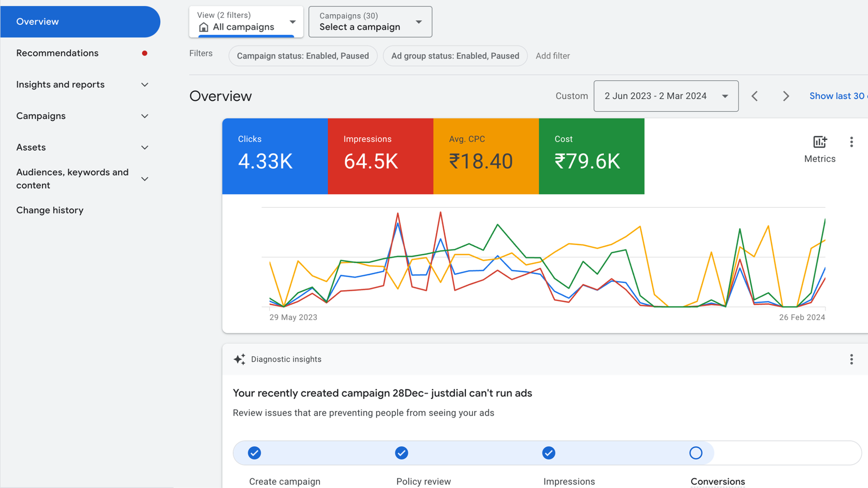Go to the next date range arrow
868x488 pixels.
click(786, 96)
